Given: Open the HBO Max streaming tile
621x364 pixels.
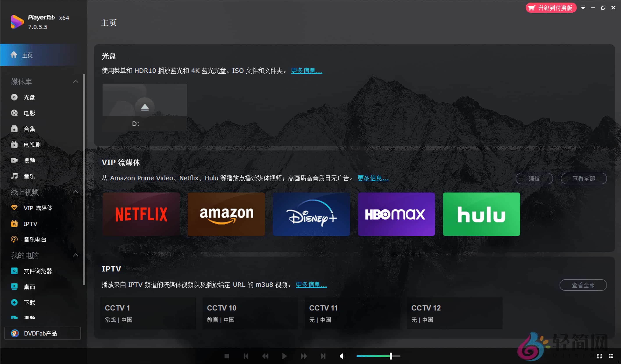Looking at the screenshot, I should (x=396, y=214).
